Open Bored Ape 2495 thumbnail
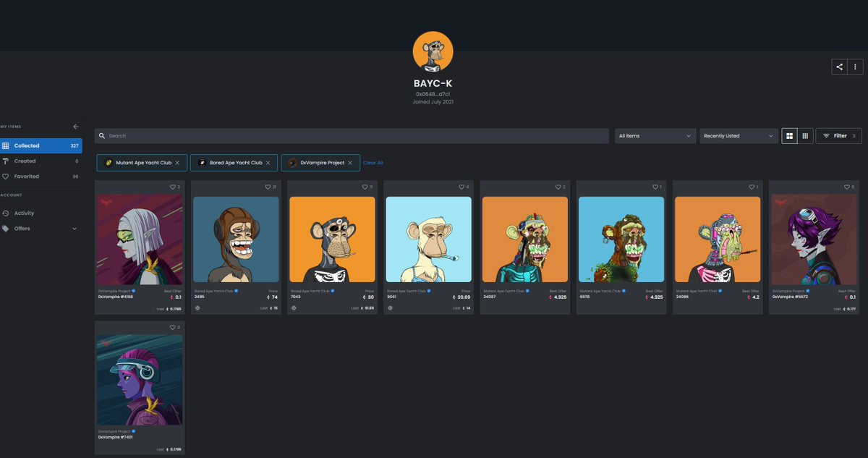 (x=236, y=239)
